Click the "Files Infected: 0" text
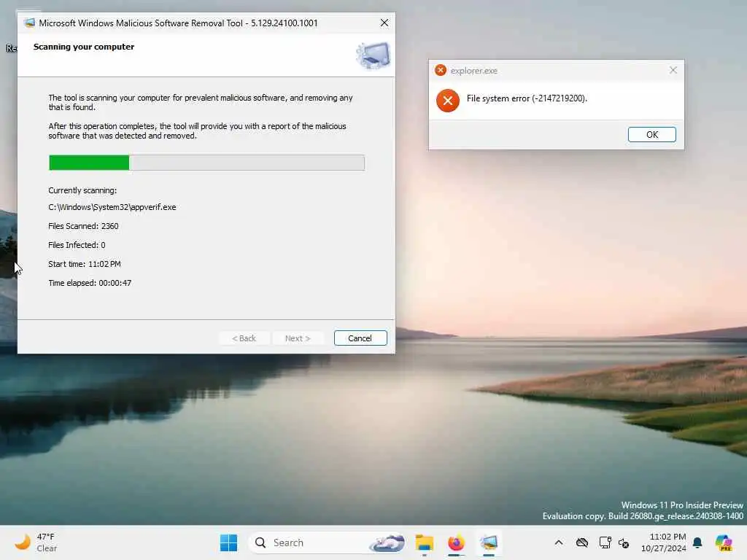Screen dimensions: 747x560 point(77,245)
